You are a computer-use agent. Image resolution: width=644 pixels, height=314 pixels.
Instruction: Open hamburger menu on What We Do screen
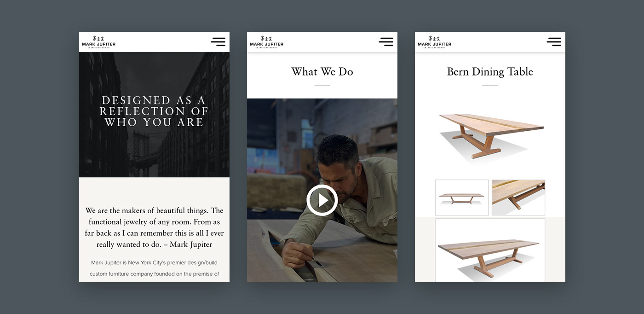click(386, 42)
